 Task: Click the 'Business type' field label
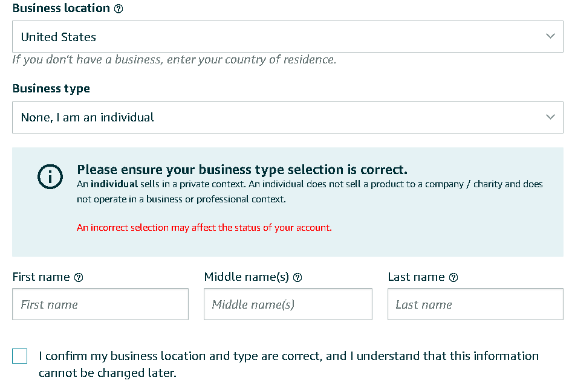pos(51,89)
